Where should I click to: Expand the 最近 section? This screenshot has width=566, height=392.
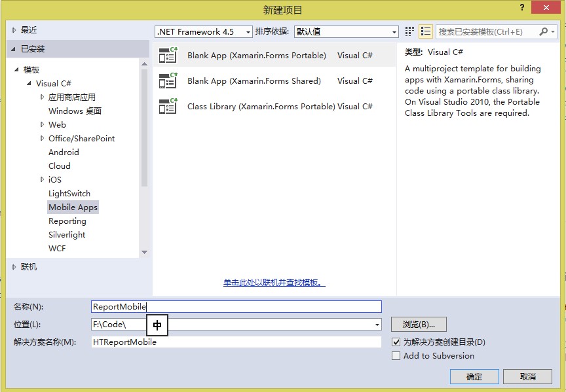click(14, 30)
